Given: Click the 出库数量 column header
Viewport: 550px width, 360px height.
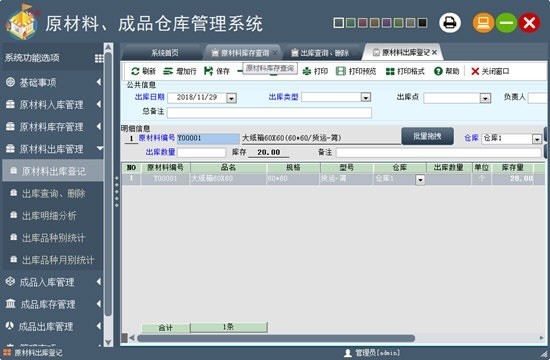Looking at the screenshot, I should click(449, 168).
